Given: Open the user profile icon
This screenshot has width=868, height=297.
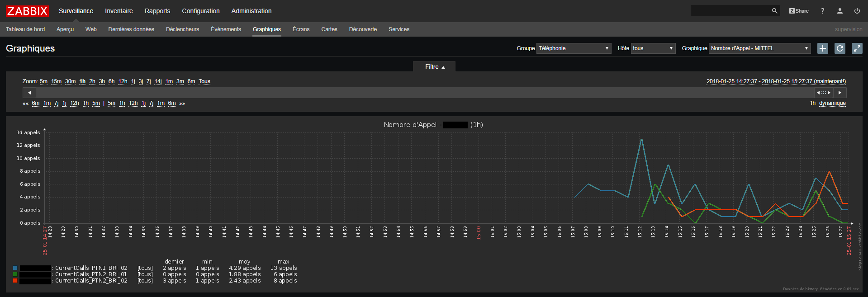Looking at the screenshot, I should click(840, 11).
